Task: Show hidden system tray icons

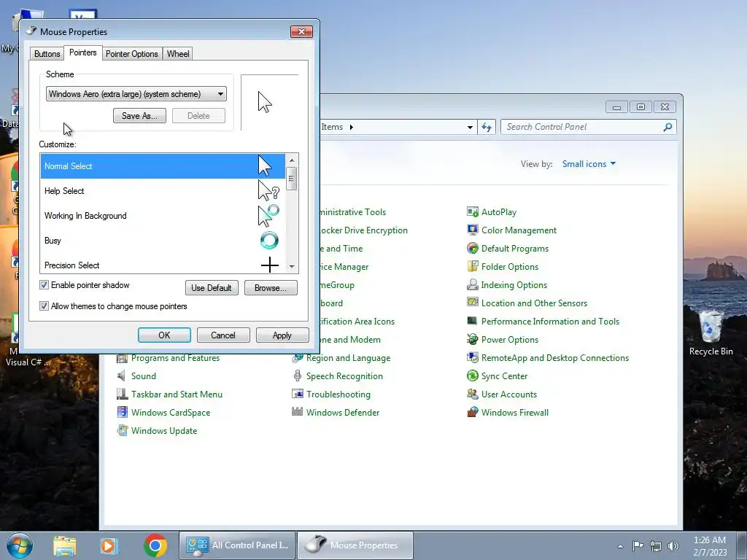Action: coord(620,546)
